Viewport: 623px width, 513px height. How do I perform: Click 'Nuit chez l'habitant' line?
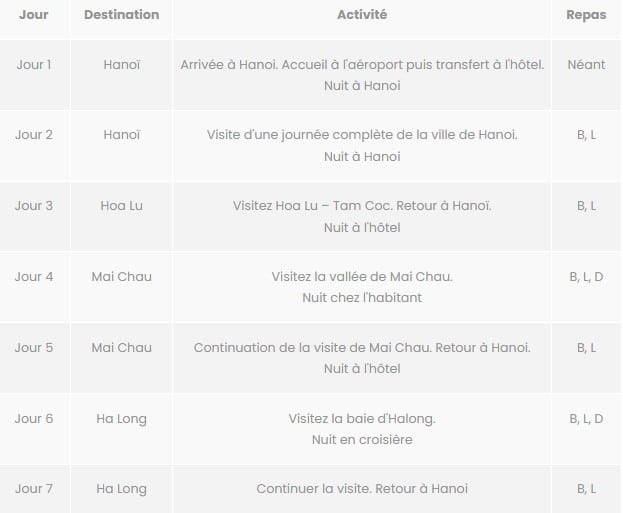[x=362, y=298]
